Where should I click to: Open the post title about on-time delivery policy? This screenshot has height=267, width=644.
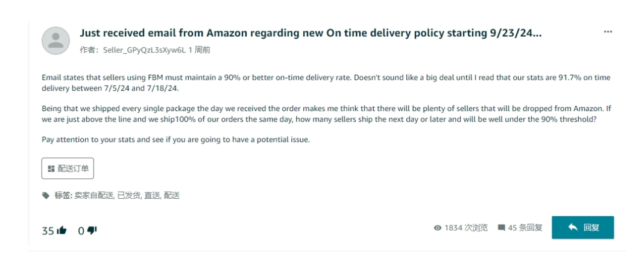(311, 33)
